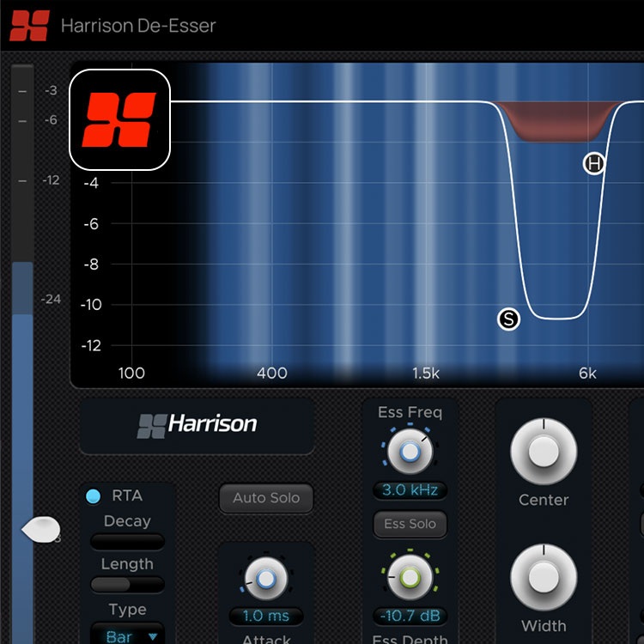Screen dimensions: 644x644
Task: Click the Decay slider bar
Action: (x=127, y=542)
